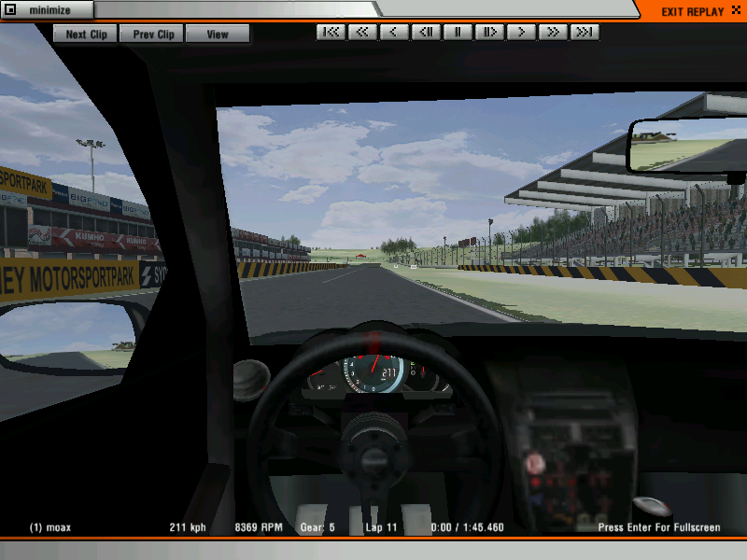Minimize the replay control panel

pyautogui.click(x=48, y=9)
